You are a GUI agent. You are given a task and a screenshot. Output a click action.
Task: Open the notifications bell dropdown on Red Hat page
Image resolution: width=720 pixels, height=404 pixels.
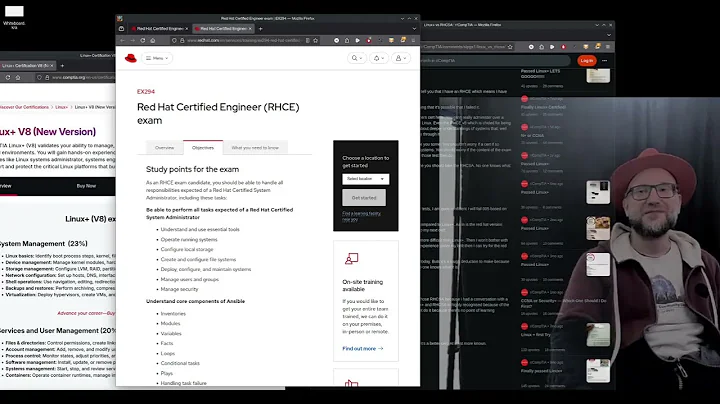pos(378,58)
